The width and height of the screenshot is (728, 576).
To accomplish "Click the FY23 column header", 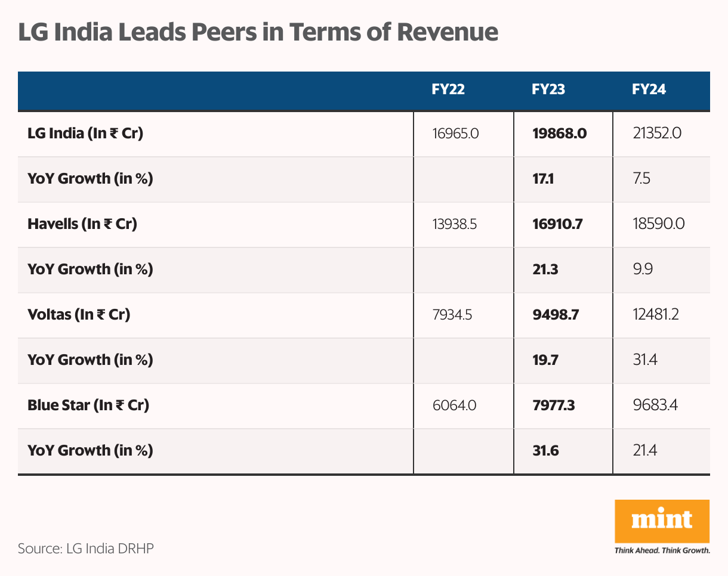I will click(x=548, y=89).
